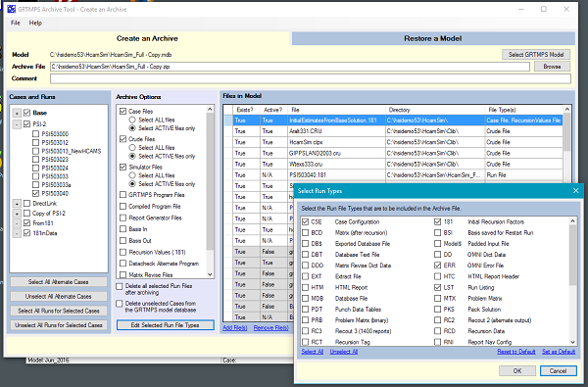Image resolution: width=588 pixels, height=387 pixels.
Task: Check MDB Database File run type
Action: tap(305, 299)
